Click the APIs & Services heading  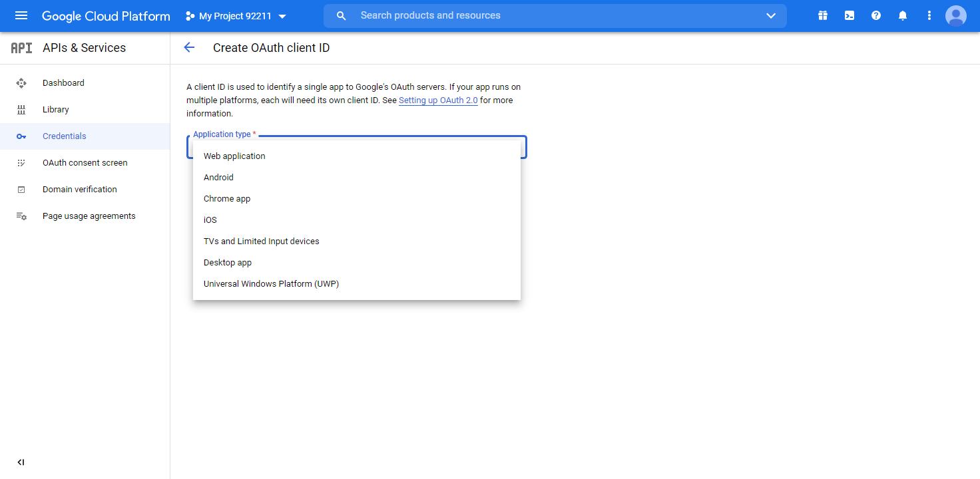(84, 48)
